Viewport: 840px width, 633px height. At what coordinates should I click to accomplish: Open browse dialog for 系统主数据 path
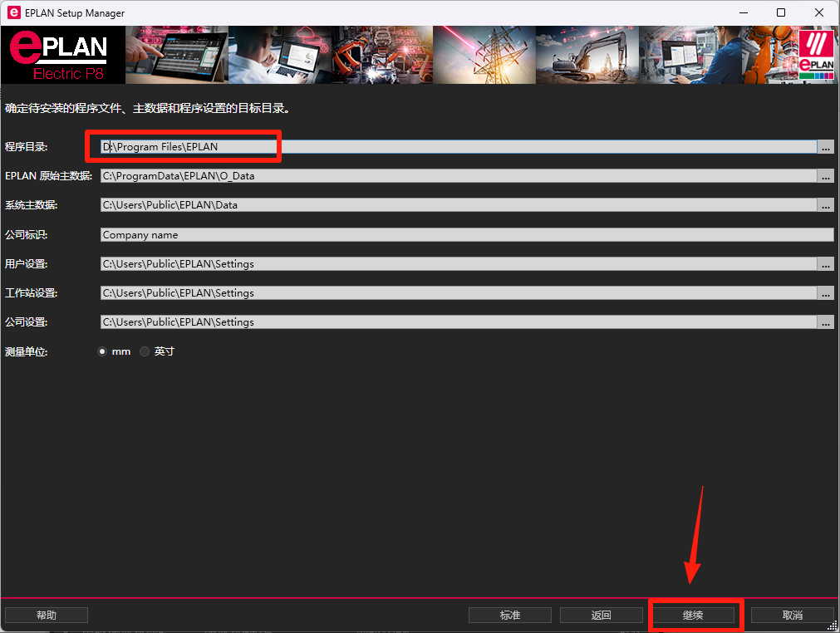(x=825, y=205)
